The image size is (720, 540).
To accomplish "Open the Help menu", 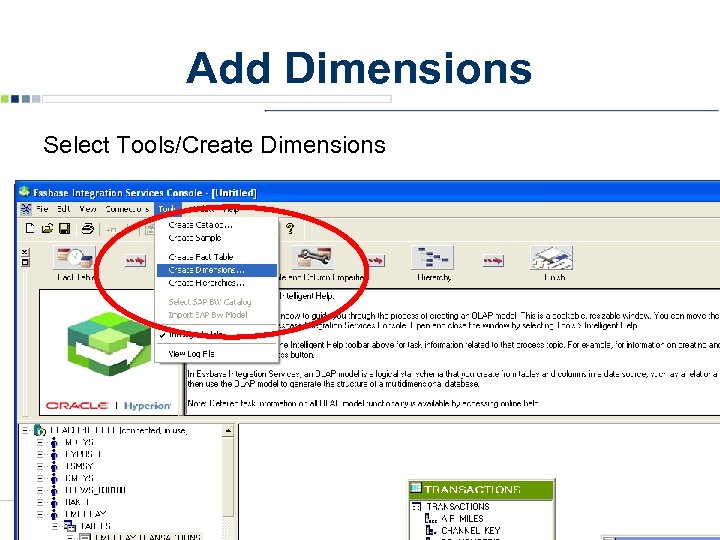I will click(x=231, y=209).
